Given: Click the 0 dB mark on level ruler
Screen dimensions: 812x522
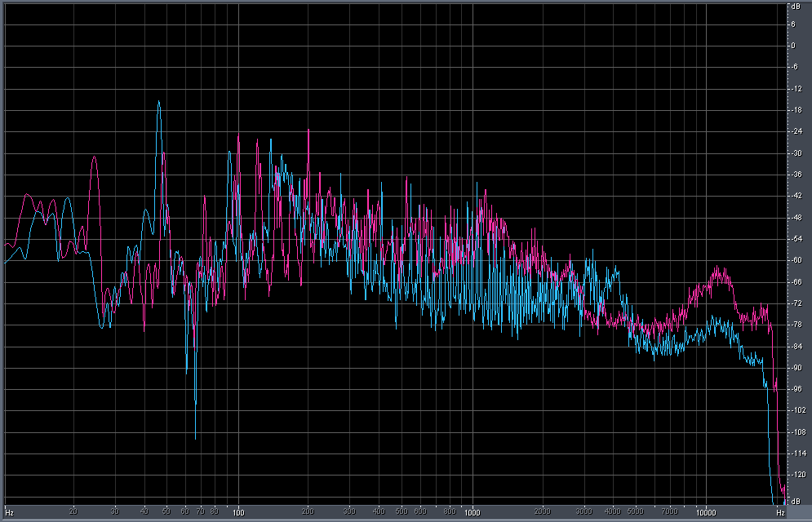Looking at the screenshot, I should (792, 46).
